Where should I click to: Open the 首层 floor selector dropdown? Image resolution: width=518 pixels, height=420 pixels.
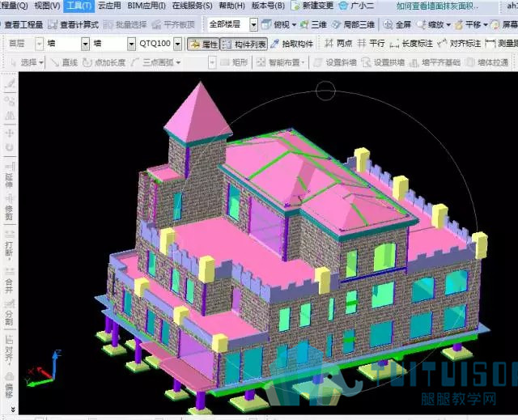pyautogui.click(x=40, y=44)
